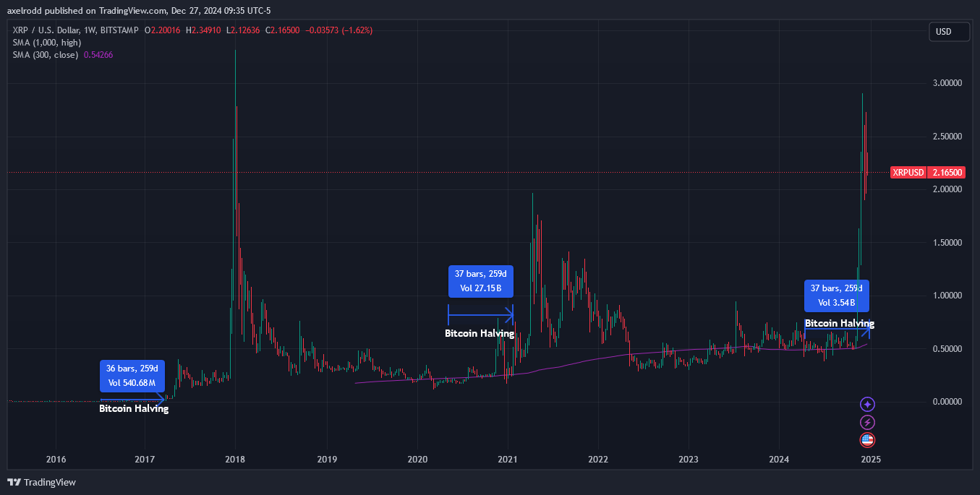The height and width of the screenshot is (495, 980).
Task: Click the US flag economic event icon
Action: tap(867, 440)
